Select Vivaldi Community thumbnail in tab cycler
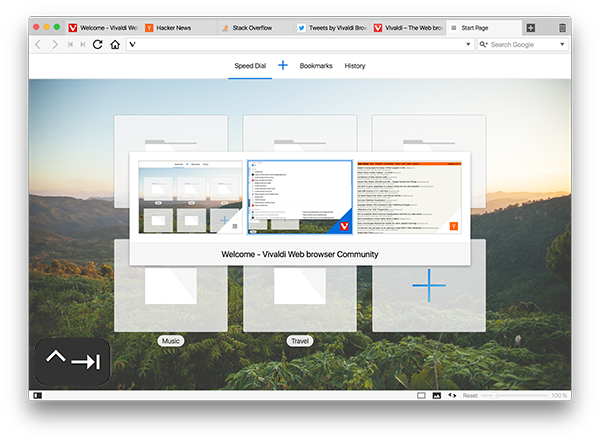600x442 pixels. point(300,197)
